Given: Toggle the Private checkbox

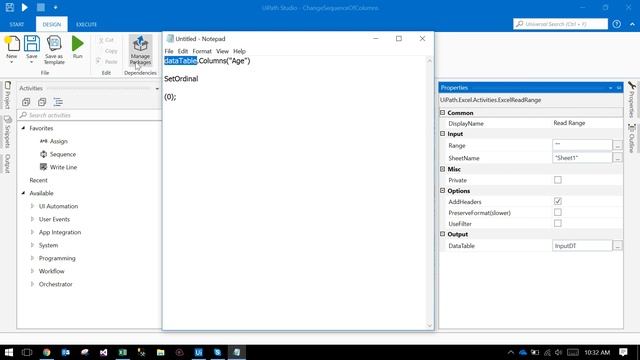Looking at the screenshot, I should [558, 180].
